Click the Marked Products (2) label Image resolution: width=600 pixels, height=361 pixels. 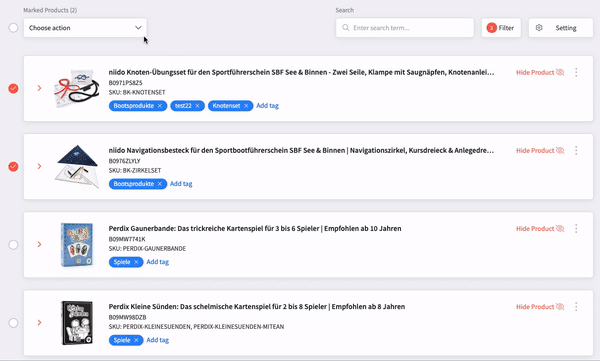(50, 10)
